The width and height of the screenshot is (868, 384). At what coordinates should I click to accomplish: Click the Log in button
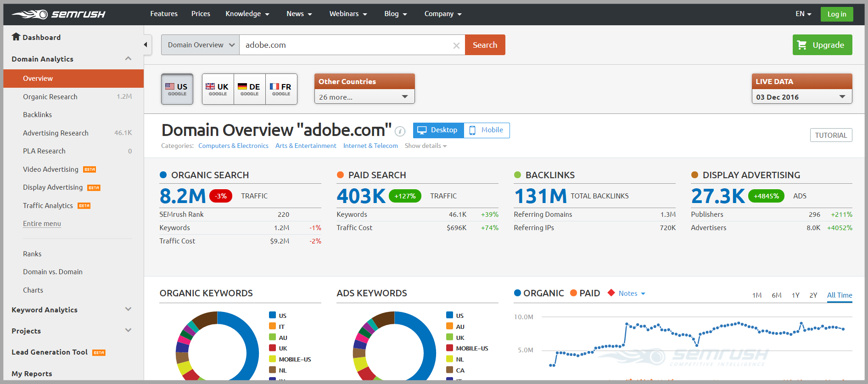tap(837, 14)
